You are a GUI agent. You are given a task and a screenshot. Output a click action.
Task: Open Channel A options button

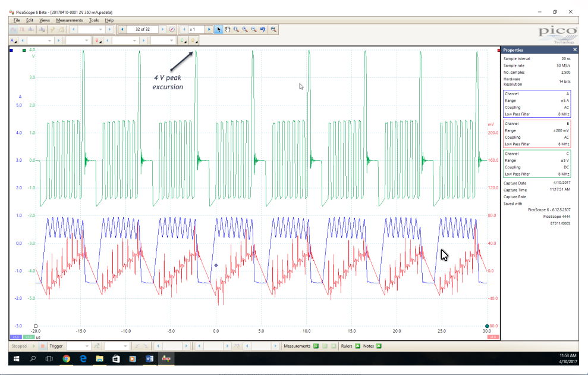(x=13, y=40)
